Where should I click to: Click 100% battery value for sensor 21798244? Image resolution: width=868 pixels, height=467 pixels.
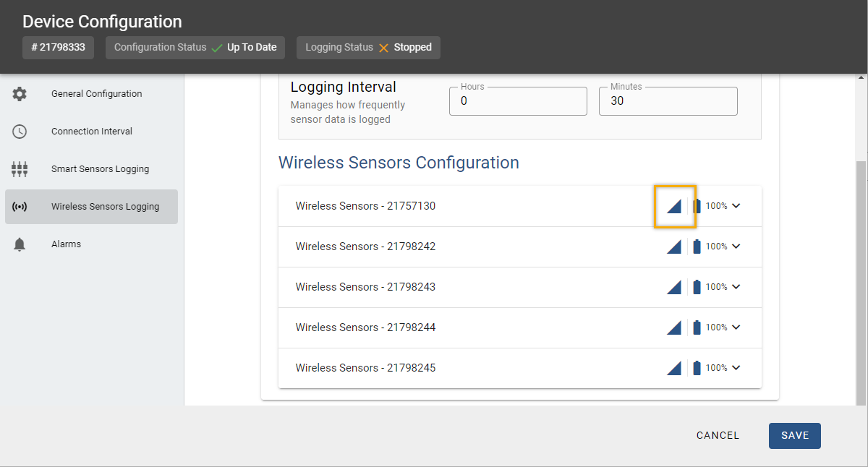click(x=717, y=327)
